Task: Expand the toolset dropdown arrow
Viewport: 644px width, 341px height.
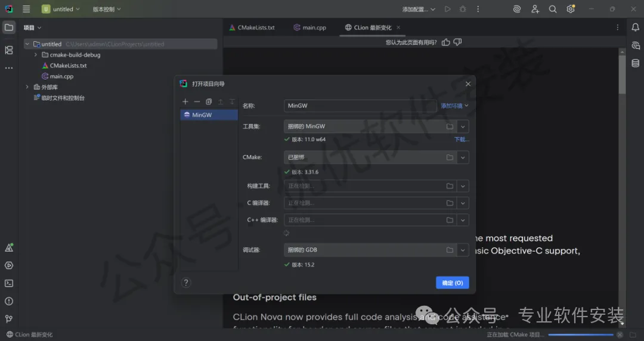Action: [463, 126]
